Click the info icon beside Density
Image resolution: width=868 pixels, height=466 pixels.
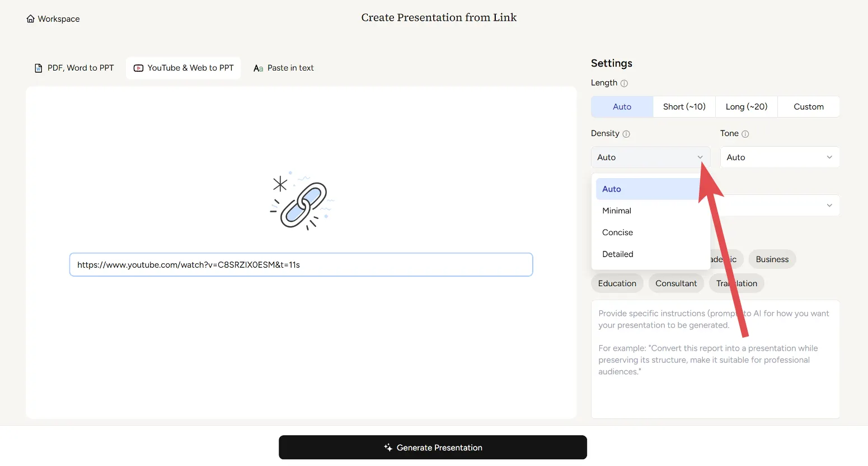(x=626, y=134)
